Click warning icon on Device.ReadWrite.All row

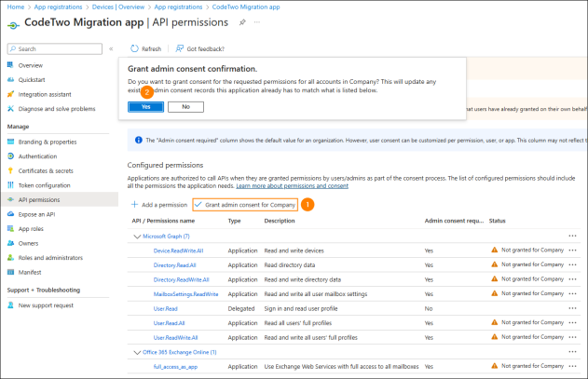tap(495, 250)
